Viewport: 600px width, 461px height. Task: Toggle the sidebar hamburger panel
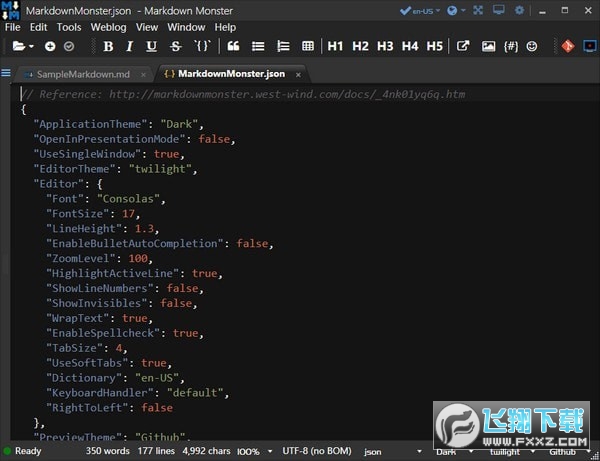point(6,72)
